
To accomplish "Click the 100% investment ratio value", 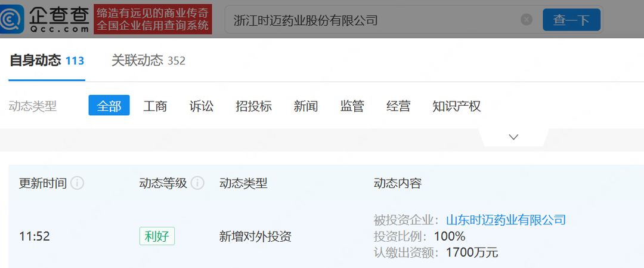I will [450, 236].
